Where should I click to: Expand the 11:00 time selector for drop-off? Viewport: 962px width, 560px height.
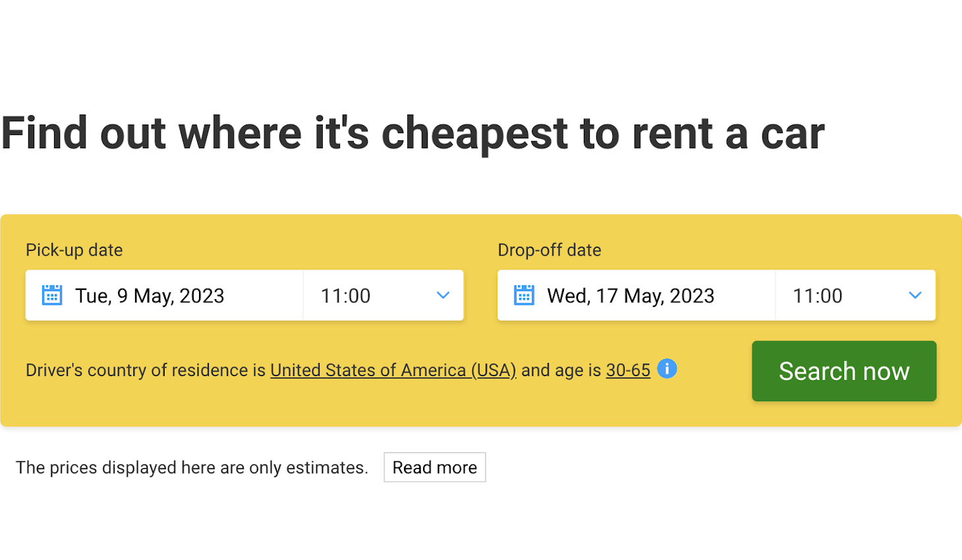pyautogui.click(x=855, y=295)
